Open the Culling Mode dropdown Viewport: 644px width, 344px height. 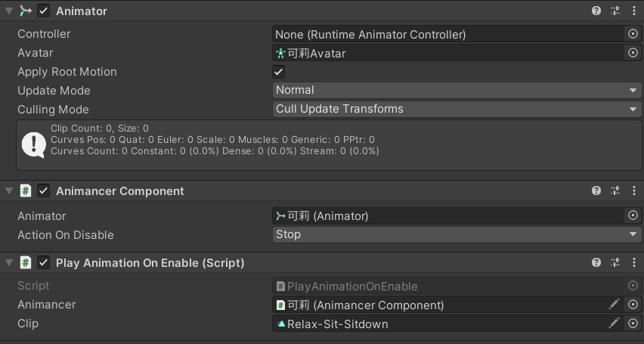457,110
